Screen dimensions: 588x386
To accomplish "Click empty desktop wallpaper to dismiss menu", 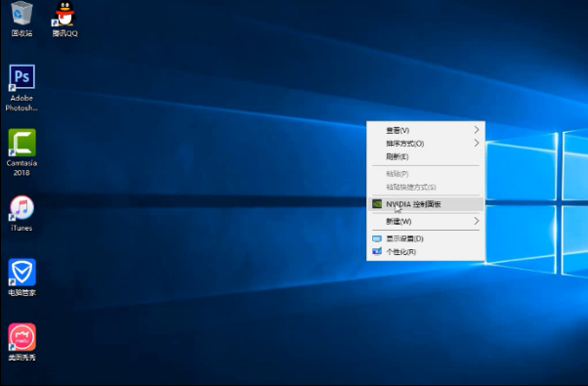I will (225, 300).
